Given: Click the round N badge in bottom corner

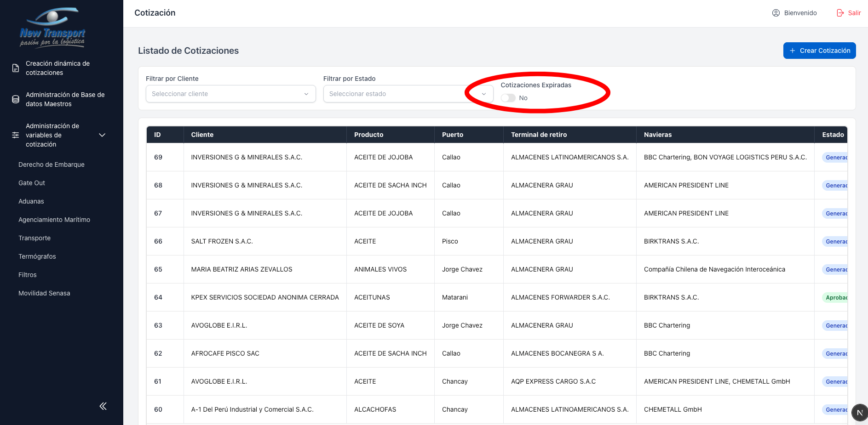Looking at the screenshot, I should [859, 412].
